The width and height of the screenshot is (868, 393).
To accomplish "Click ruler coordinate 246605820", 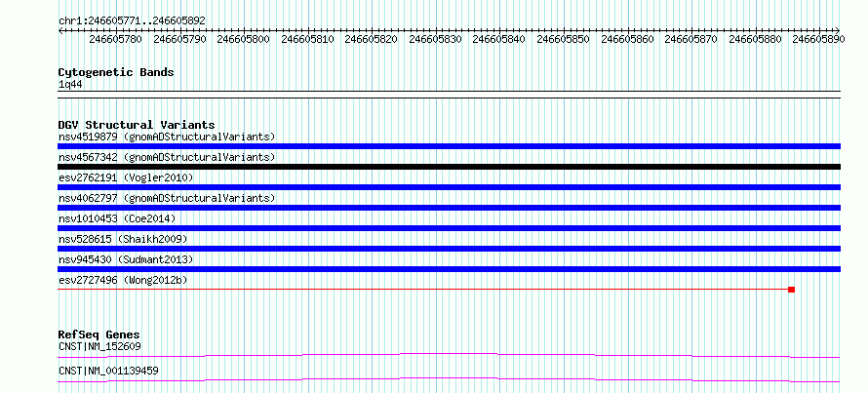I will (371, 39).
